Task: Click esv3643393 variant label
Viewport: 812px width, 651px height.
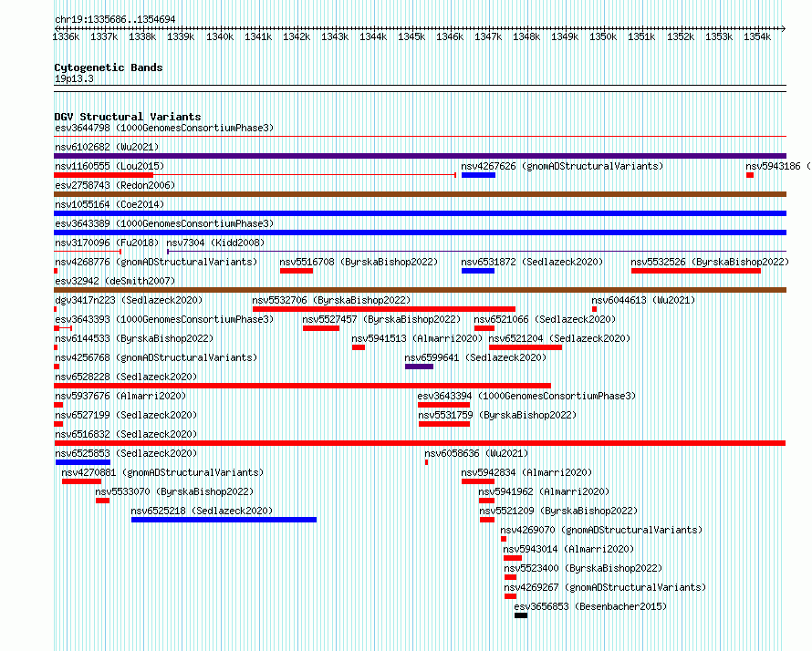Action: [x=164, y=319]
